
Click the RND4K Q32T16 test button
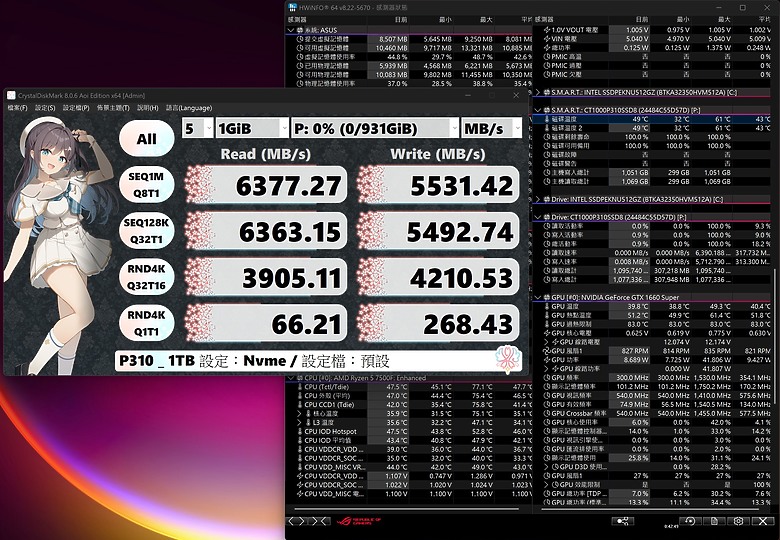[x=147, y=277]
